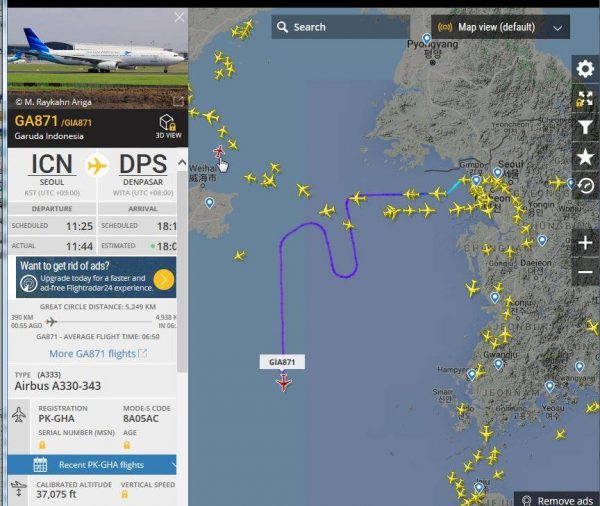The width and height of the screenshot is (600, 506).
Task: Select the red GIA871 aircraft on map
Action: [x=284, y=382]
